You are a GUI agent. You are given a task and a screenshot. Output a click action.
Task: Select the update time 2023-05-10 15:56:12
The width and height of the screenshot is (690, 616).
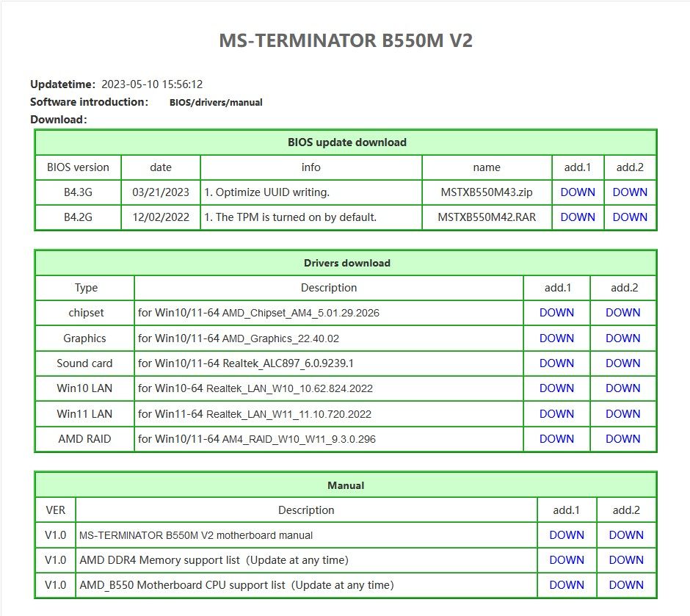(x=152, y=84)
